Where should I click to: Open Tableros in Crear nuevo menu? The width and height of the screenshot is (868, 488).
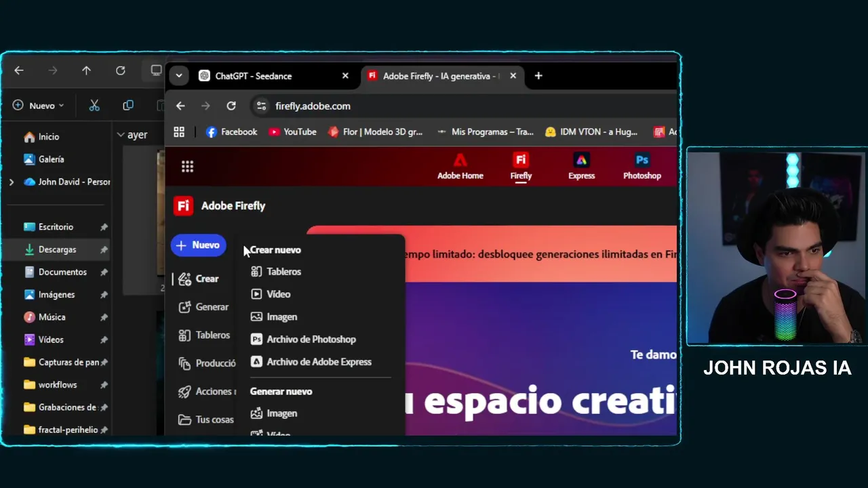pos(276,272)
